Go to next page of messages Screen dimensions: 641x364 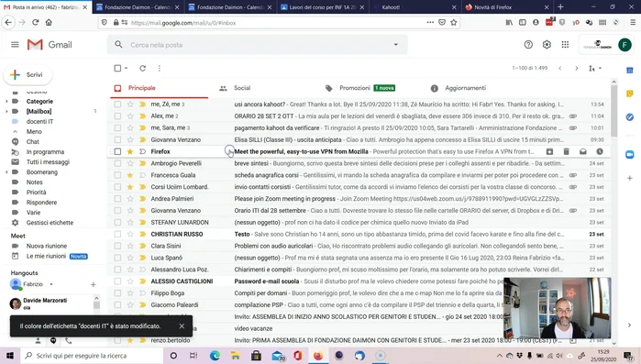tap(577, 68)
